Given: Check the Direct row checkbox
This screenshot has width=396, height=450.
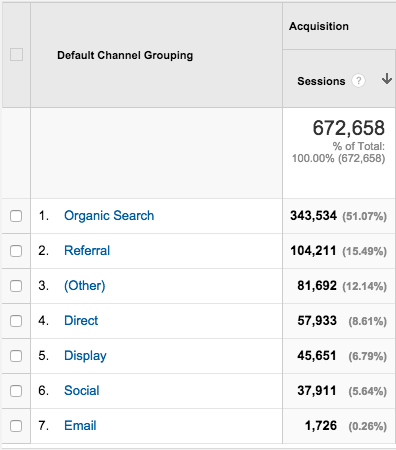Looking at the screenshot, I should point(16,321).
